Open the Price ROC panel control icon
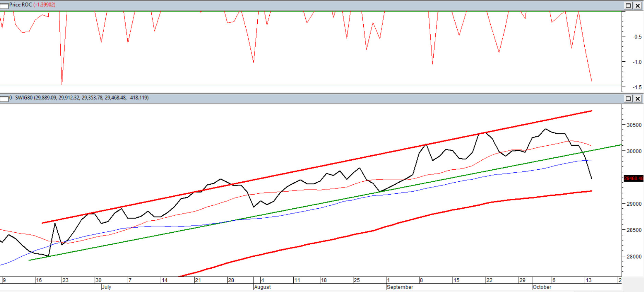This screenshot has height=292, width=644. click(4, 5)
